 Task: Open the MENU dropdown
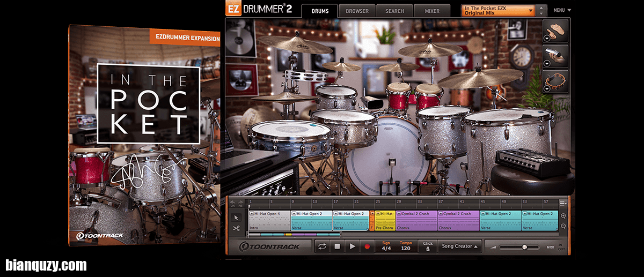pos(562,10)
